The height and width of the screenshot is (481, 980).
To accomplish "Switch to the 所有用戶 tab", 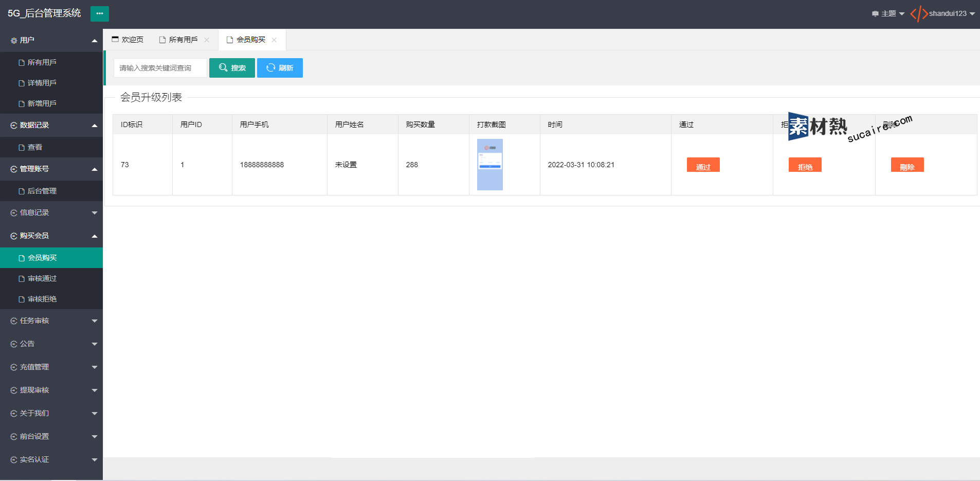I will coord(178,40).
